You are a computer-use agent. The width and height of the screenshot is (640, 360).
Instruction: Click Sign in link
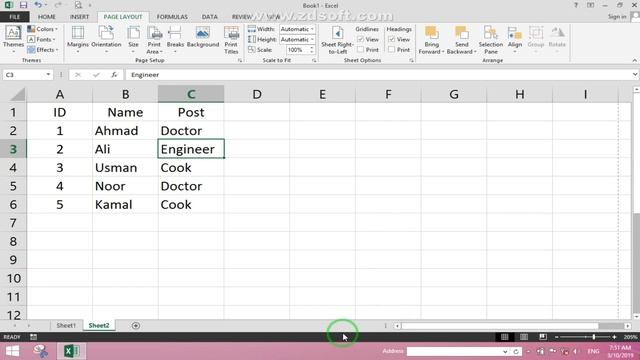617,17
